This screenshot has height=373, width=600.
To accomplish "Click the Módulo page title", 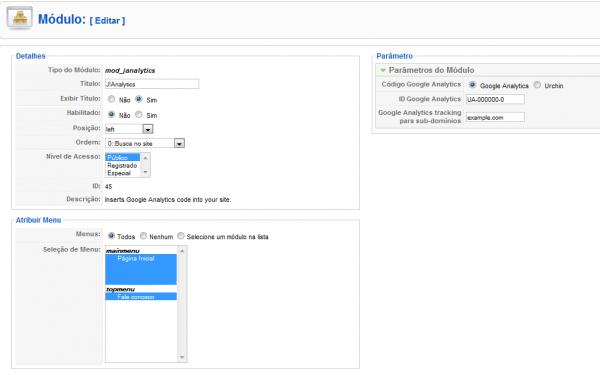I will pos(62,19).
